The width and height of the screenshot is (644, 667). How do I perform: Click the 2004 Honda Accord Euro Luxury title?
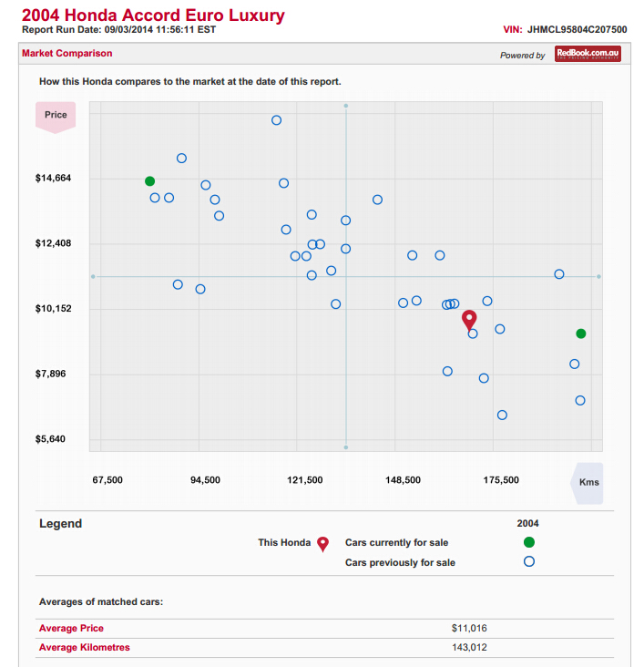152,15
